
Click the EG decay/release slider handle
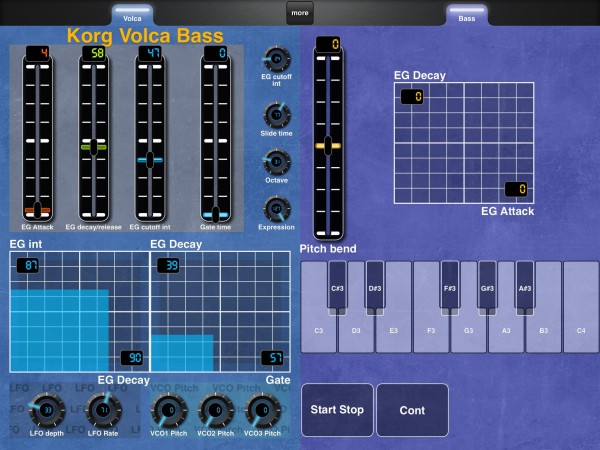click(x=94, y=147)
